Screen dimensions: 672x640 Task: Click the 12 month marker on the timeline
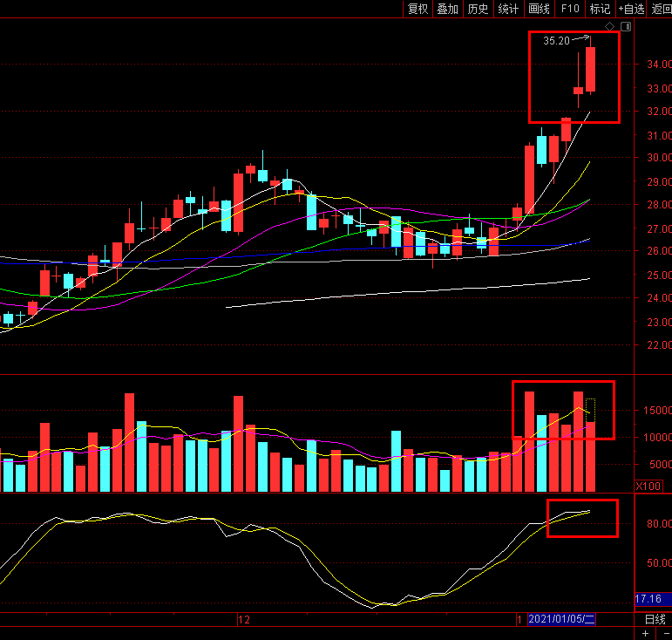[x=244, y=620]
